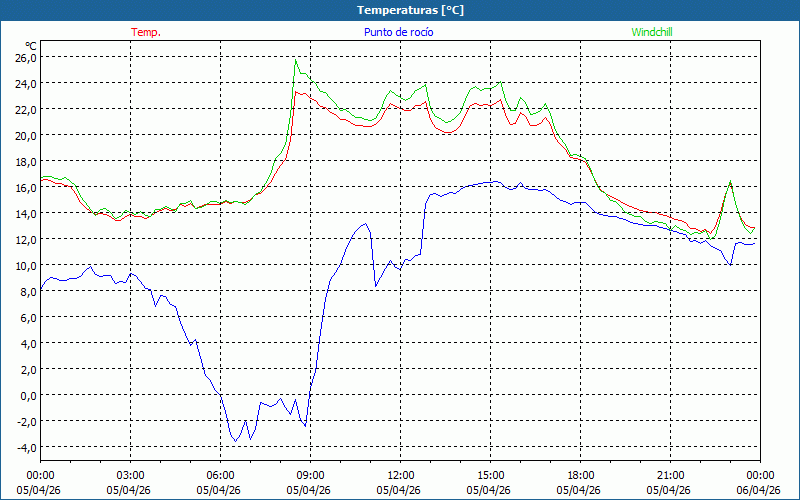Click the "Temperaturas [°C]" chart title
The height and width of the screenshot is (500, 800).
(x=410, y=10)
